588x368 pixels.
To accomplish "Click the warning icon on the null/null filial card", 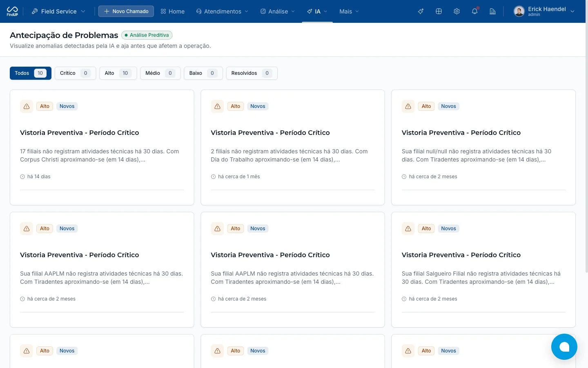I will tap(408, 106).
